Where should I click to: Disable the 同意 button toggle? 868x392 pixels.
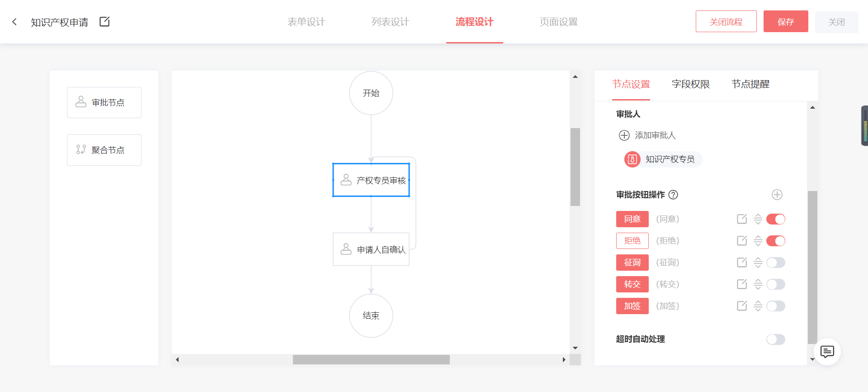click(776, 219)
